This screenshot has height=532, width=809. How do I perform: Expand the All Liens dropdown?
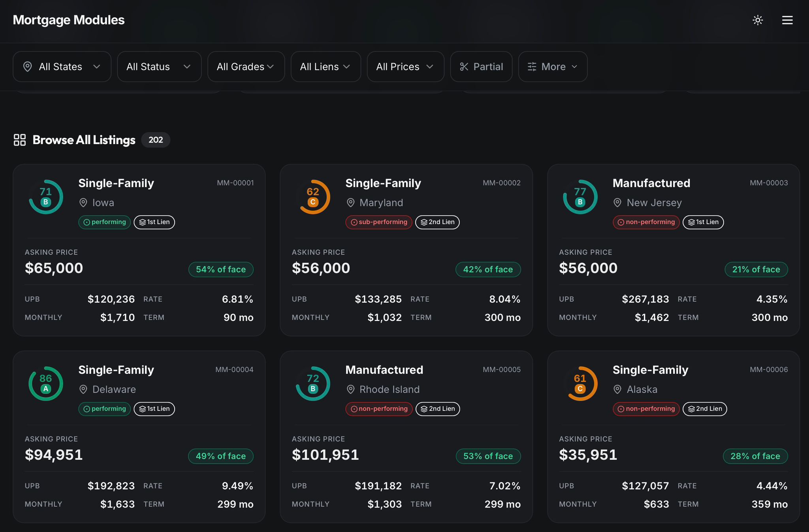326,67
